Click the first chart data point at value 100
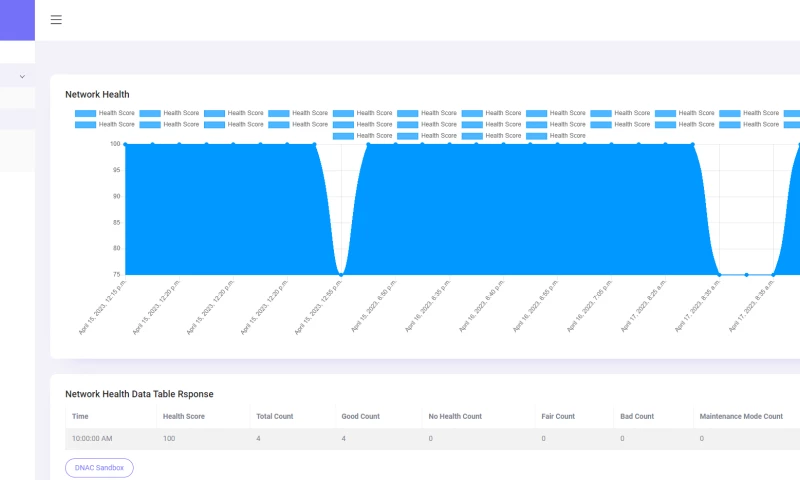 125,144
